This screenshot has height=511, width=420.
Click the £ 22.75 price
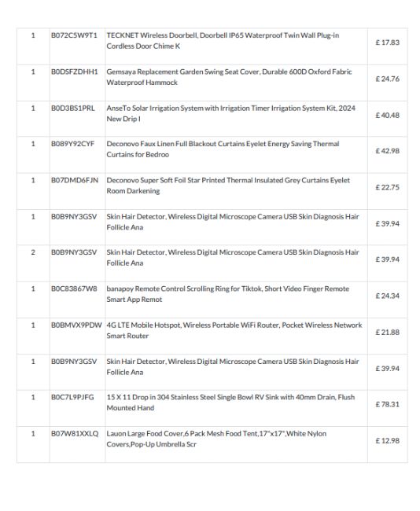coord(388,187)
